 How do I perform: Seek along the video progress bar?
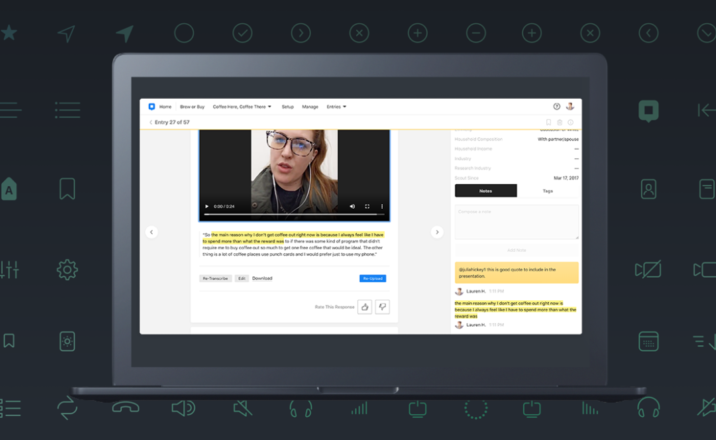294,214
